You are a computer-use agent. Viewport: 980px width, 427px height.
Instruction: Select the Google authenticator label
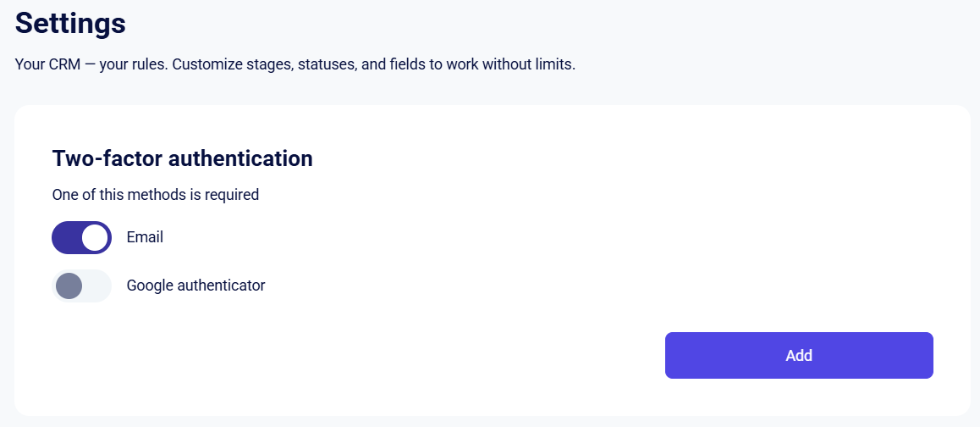[195, 286]
